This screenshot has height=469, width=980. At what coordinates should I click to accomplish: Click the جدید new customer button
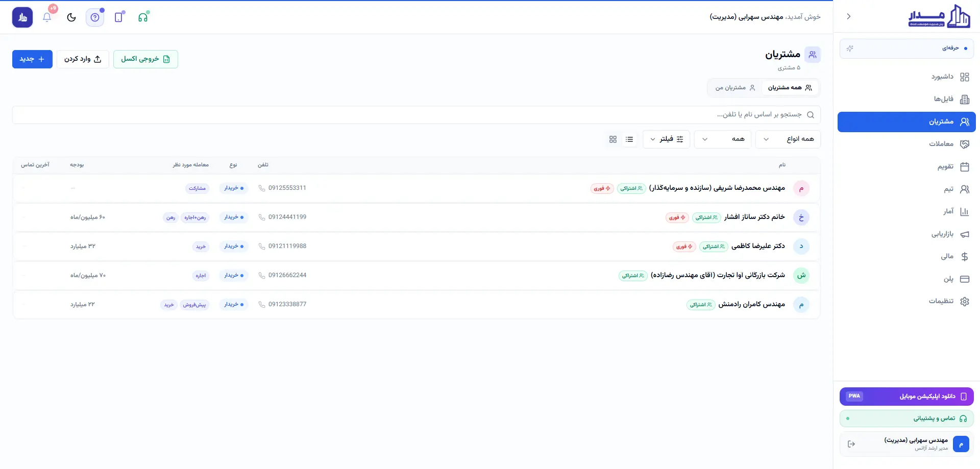pos(32,59)
